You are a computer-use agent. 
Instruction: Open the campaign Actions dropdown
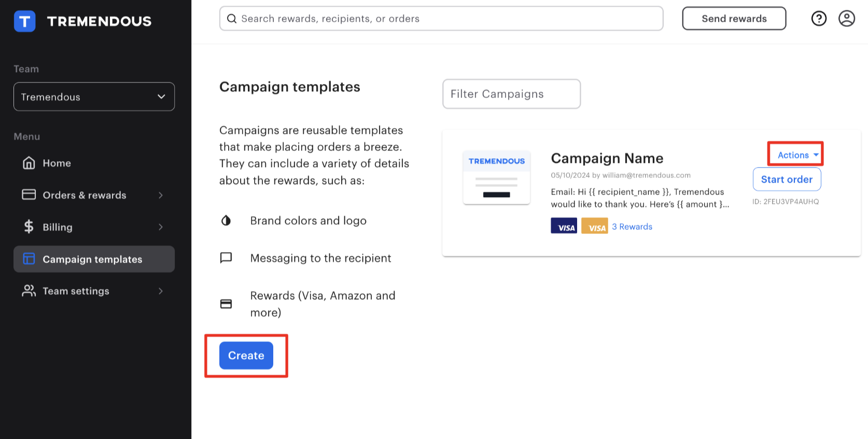[x=797, y=155]
